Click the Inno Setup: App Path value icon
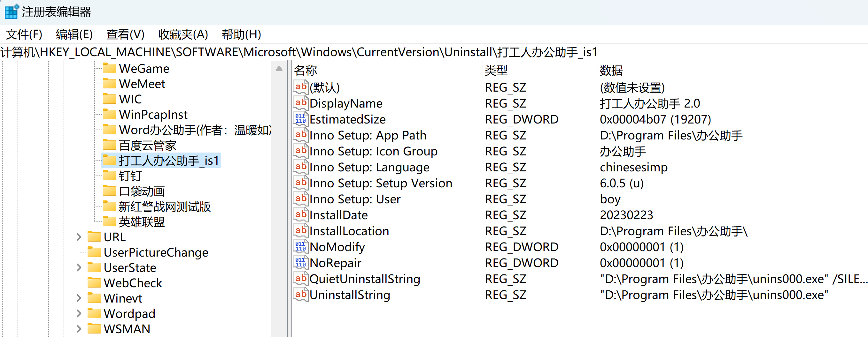This screenshot has width=868, height=337. tap(300, 135)
